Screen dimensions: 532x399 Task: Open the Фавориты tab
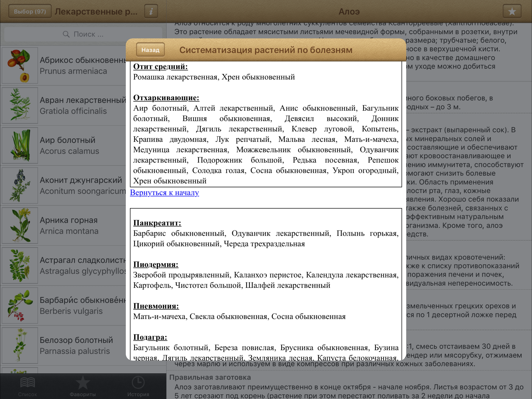click(x=83, y=387)
